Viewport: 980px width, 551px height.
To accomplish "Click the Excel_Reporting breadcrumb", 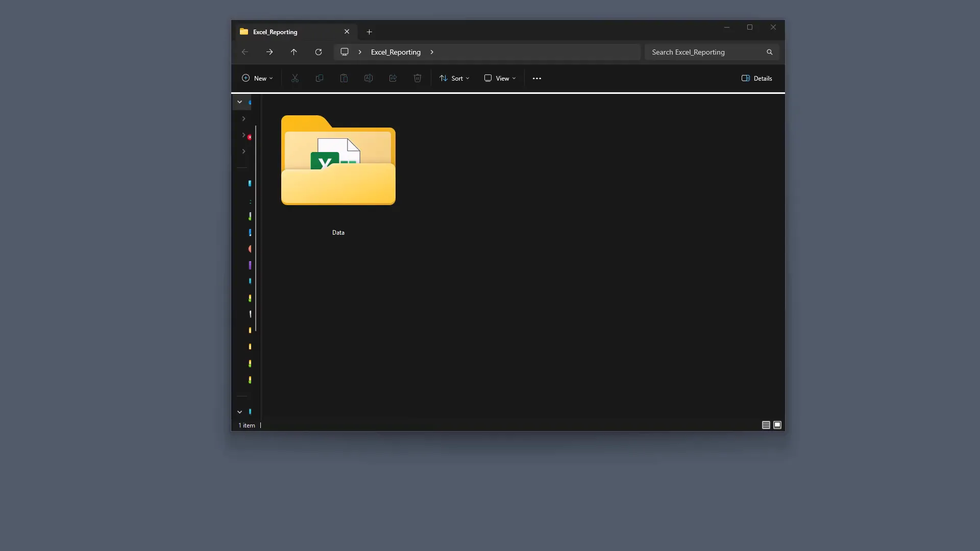I will point(396,52).
